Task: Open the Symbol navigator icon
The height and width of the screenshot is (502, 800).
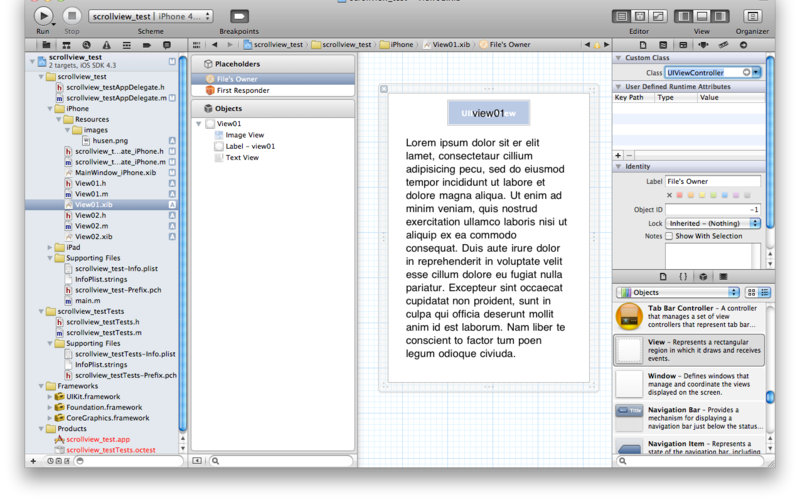Action: 66,45
